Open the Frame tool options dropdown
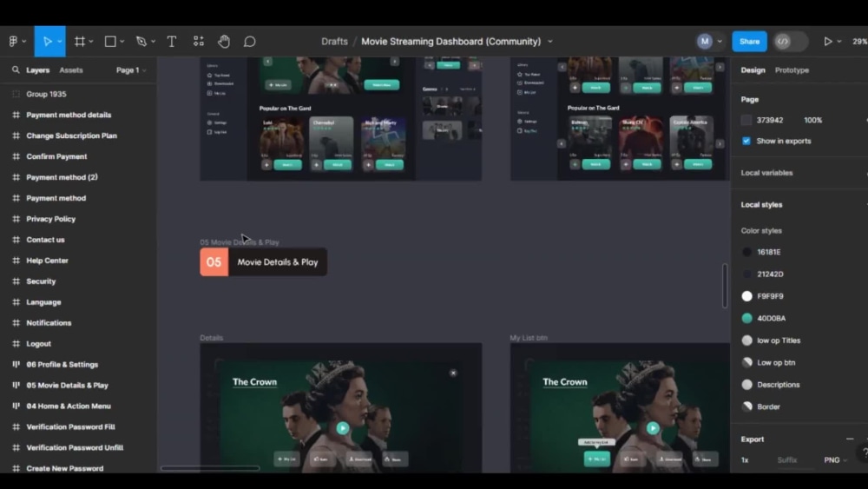The width and height of the screenshot is (868, 489). (x=91, y=41)
